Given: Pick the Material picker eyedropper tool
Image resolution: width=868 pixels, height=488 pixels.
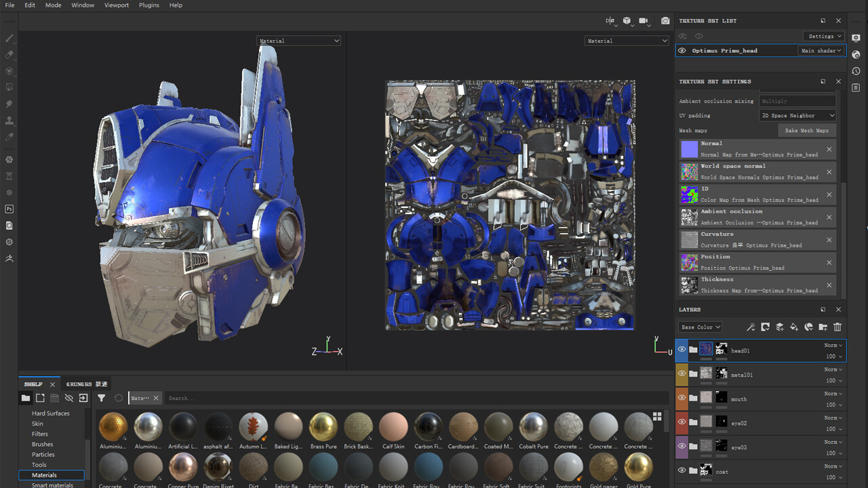Looking at the screenshot, I should (9, 137).
